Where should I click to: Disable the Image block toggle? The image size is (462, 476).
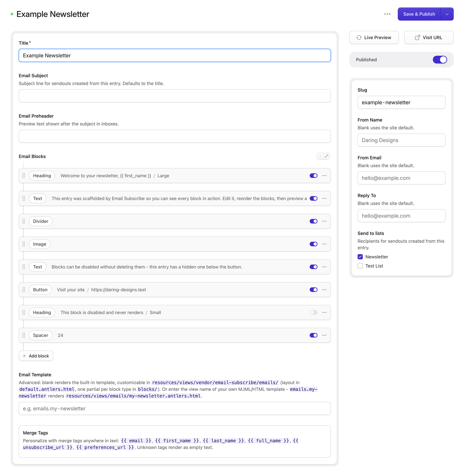tap(313, 244)
